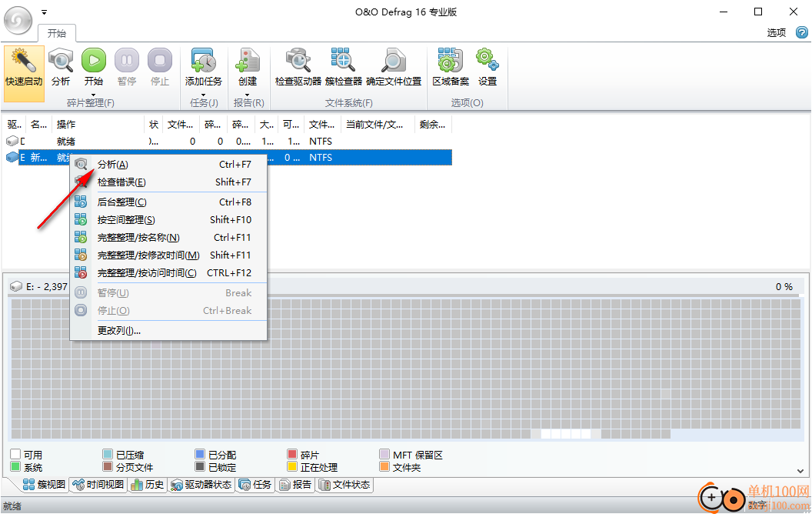812x514 pixels.
Task: Select the D drive icon row
Action: point(12,141)
